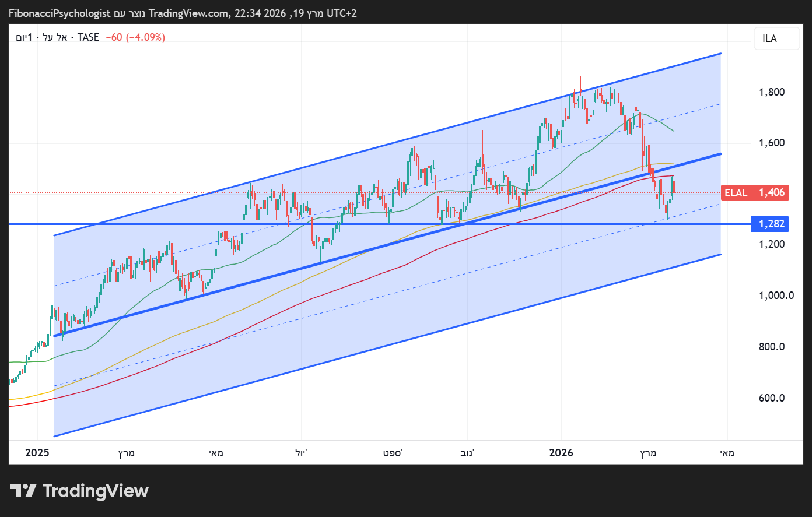Click the red ELAL symbol tag

tap(736, 192)
